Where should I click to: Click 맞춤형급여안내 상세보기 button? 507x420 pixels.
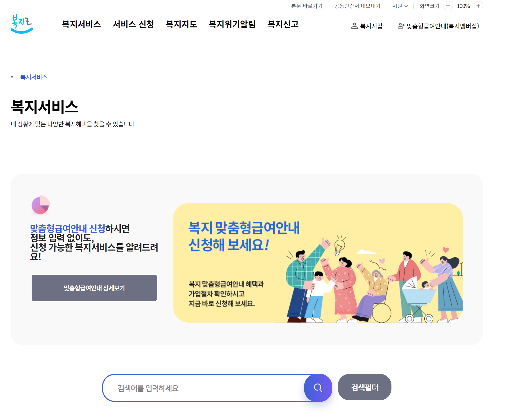tap(94, 288)
